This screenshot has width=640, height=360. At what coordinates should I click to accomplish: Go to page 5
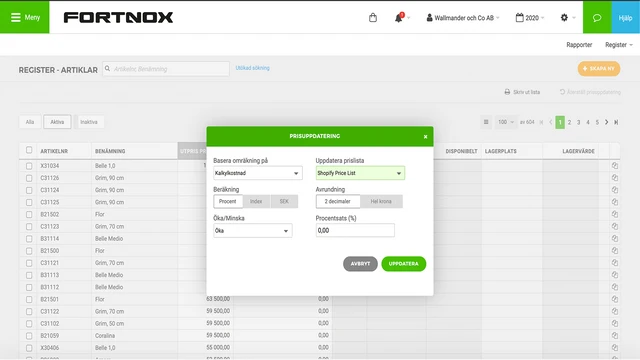[x=597, y=122]
